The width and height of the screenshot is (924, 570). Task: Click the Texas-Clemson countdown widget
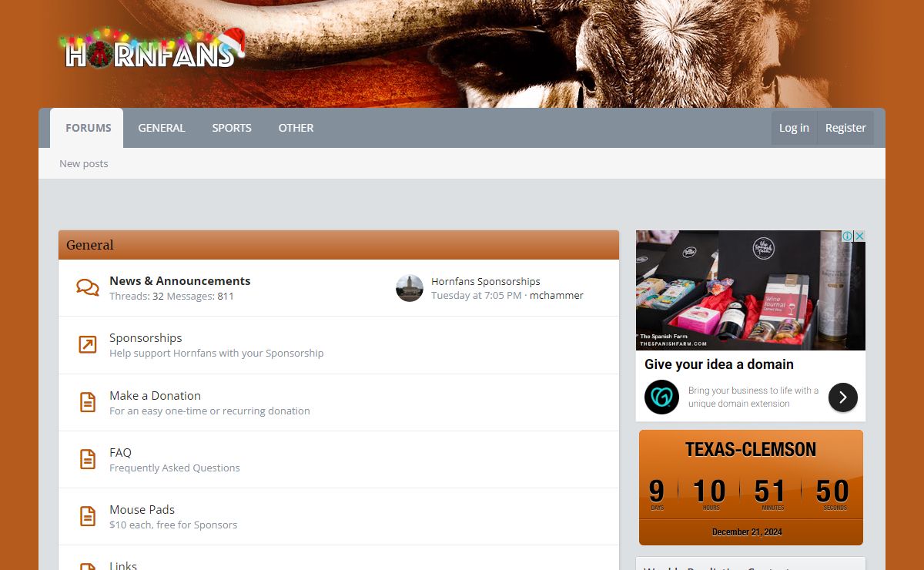coord(751,488)
